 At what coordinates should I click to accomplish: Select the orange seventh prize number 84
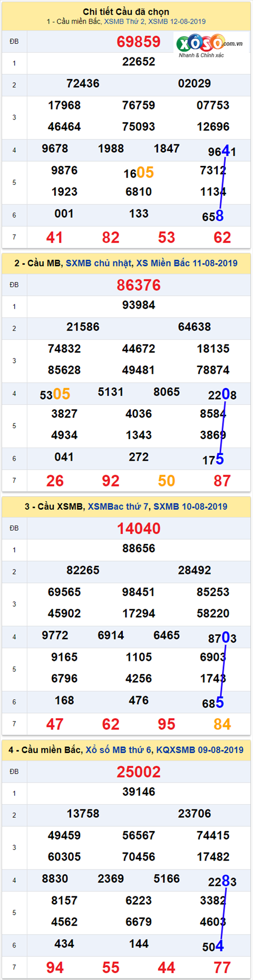(222, 724)
